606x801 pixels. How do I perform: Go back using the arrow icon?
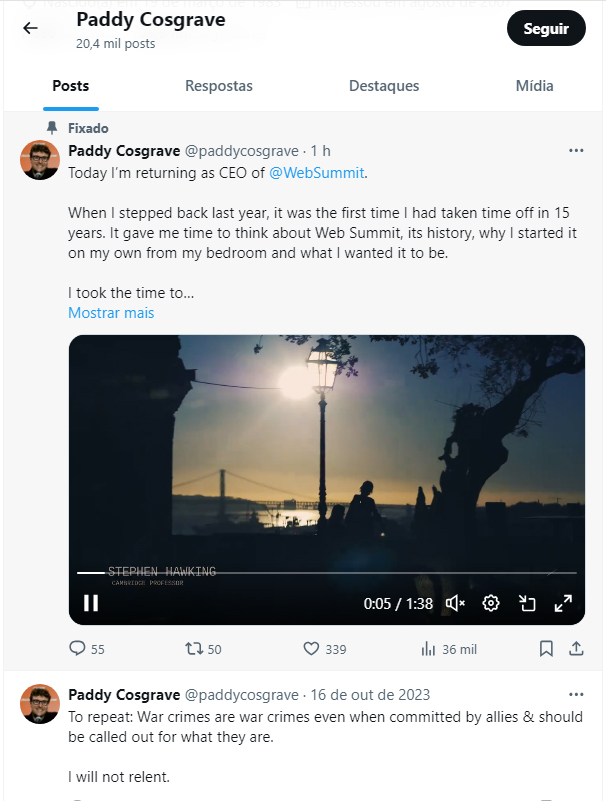click(x=30, y=28)
